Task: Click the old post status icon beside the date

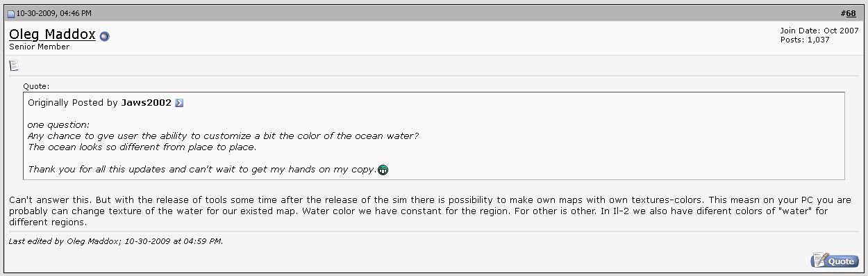Action: [x=11, y=13]
